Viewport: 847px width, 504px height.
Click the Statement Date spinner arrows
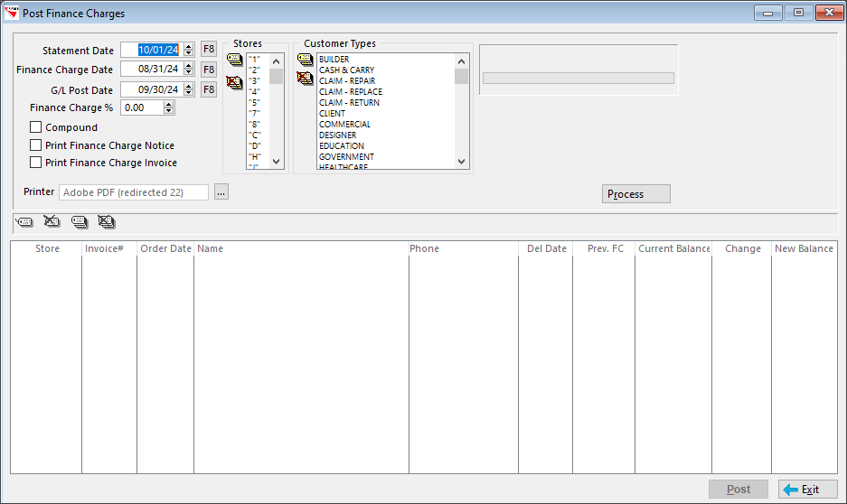point(189,50)
